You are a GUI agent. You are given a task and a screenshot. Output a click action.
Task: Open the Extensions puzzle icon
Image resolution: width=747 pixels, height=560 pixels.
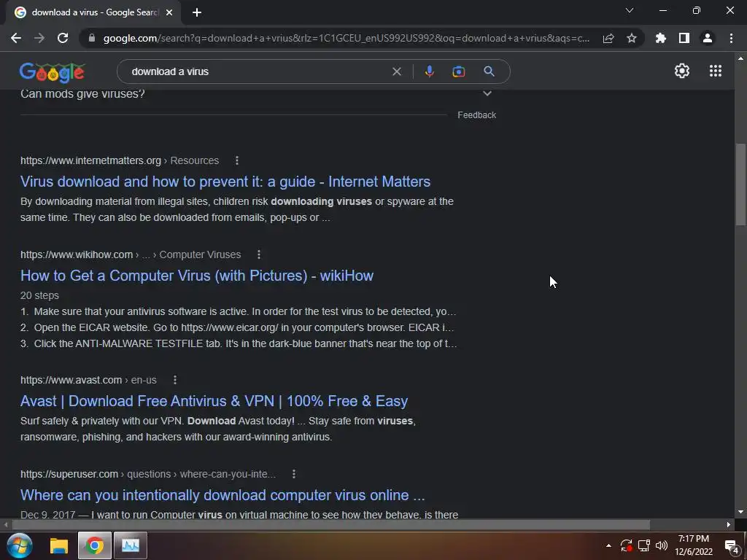[x=661, y=38]
